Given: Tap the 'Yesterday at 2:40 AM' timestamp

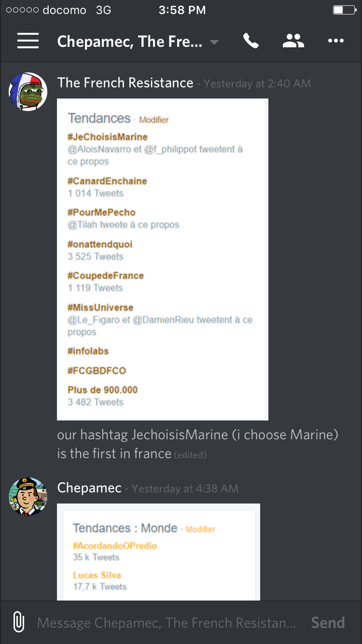Looking at the screenshot, I should [x=257, y=84].
